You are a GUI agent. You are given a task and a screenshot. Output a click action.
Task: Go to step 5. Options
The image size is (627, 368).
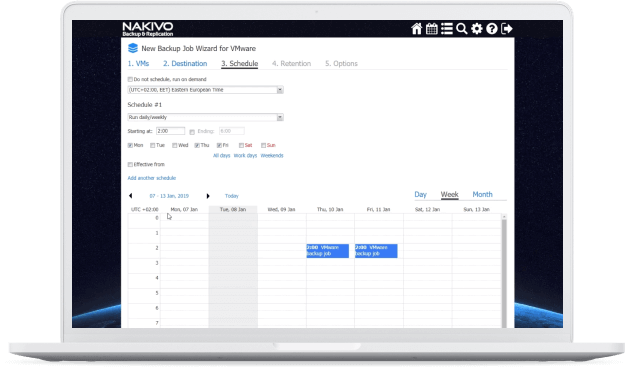341,64
